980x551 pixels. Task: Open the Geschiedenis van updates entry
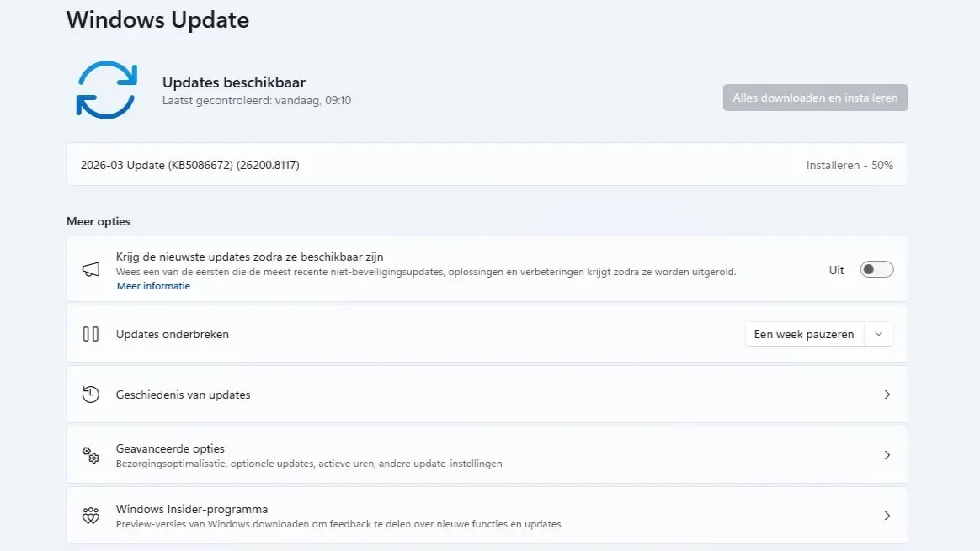pyautogui.click(x=183, y=395)
